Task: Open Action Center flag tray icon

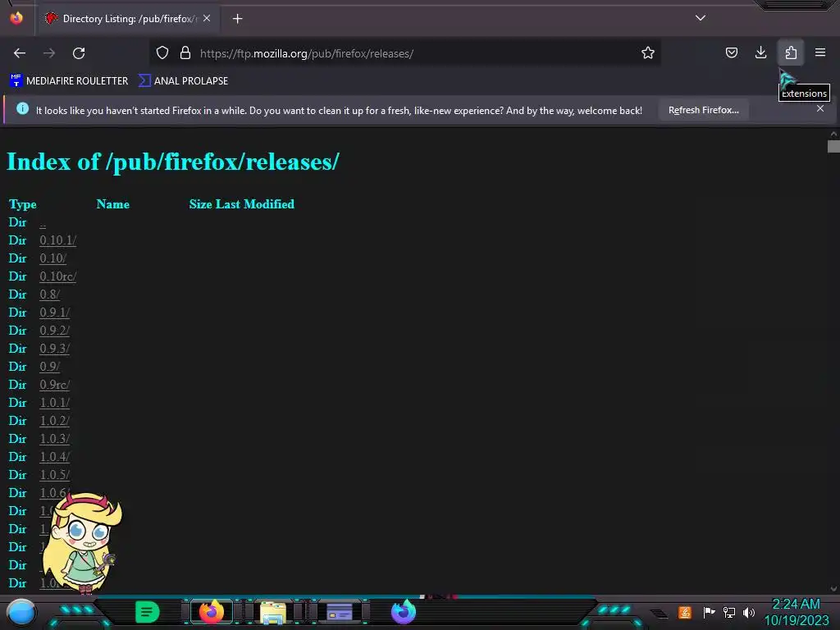Action: (x=709, y=612)
